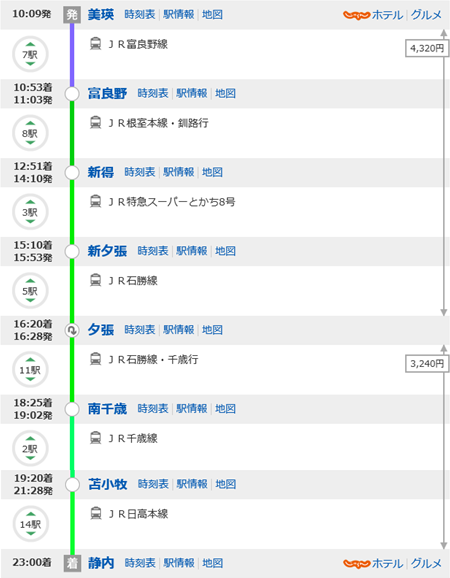Expand 14駅 stops on JR日高本線

pyautogui.click(x=31, y=524)
